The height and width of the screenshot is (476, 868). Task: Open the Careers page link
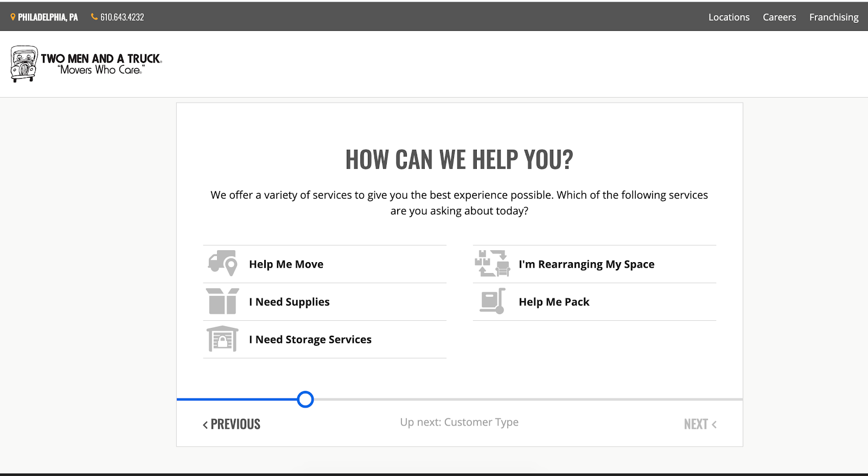pyautogui.click(x=779, y=17)
